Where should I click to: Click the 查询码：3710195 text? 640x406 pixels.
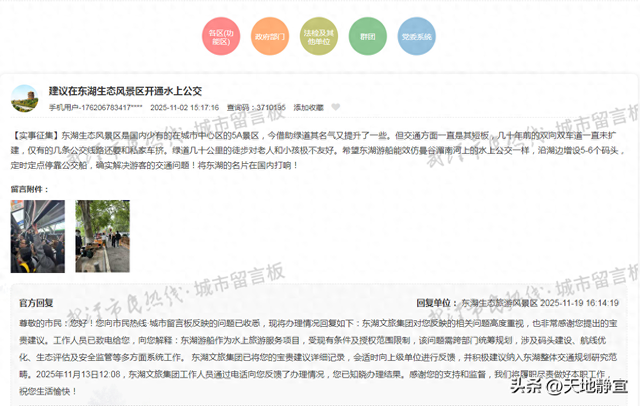pos(256,107)
